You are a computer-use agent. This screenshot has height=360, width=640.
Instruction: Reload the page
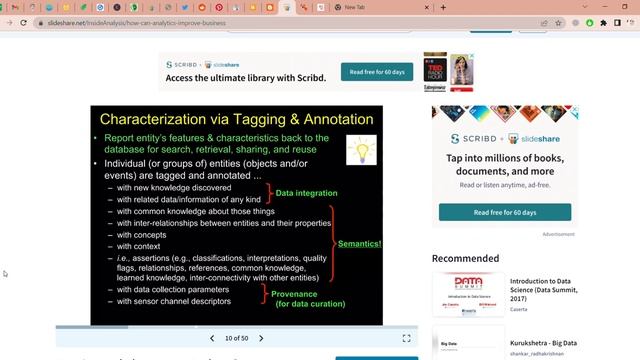[x=24, y=23]
